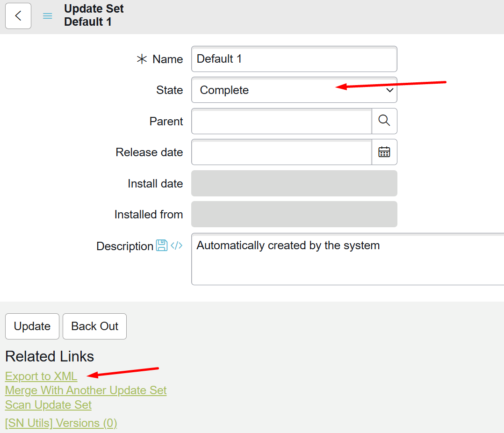Click the greyed Install date field

pyautogui.click(x=294, y=183)
